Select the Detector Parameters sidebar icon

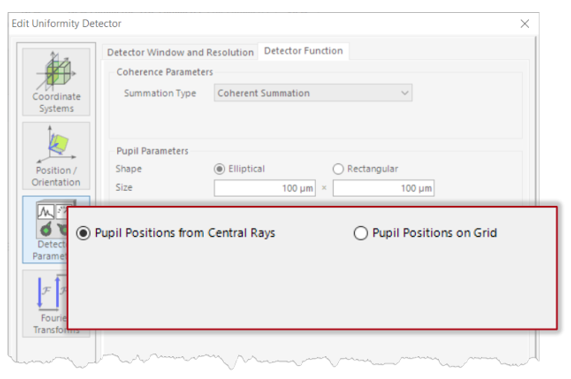(x=45, y=230)
